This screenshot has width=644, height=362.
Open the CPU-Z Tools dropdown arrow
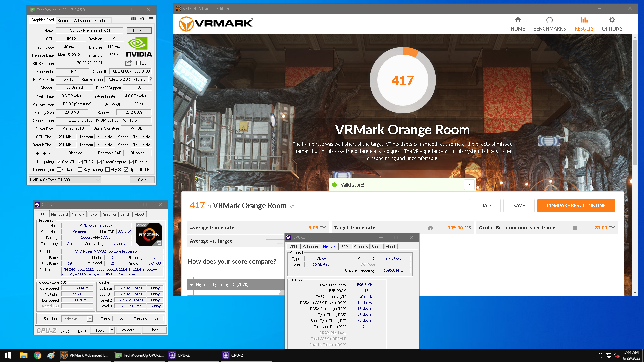click(112, 330)
